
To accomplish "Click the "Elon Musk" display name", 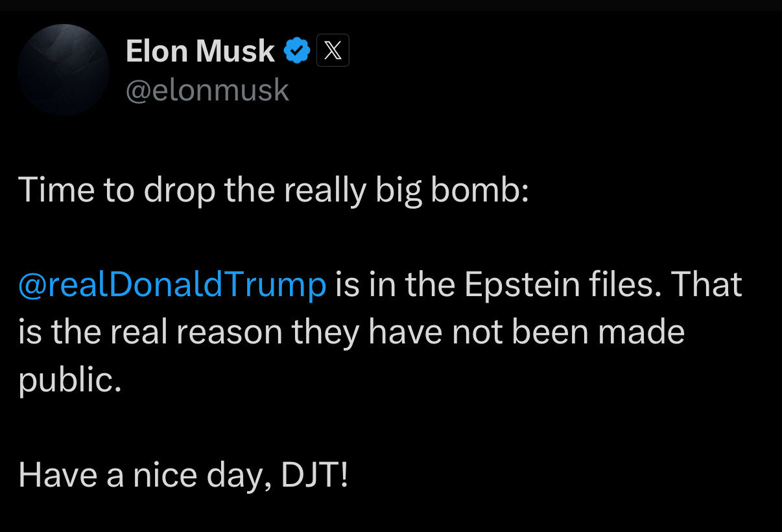I will point(200,51).
